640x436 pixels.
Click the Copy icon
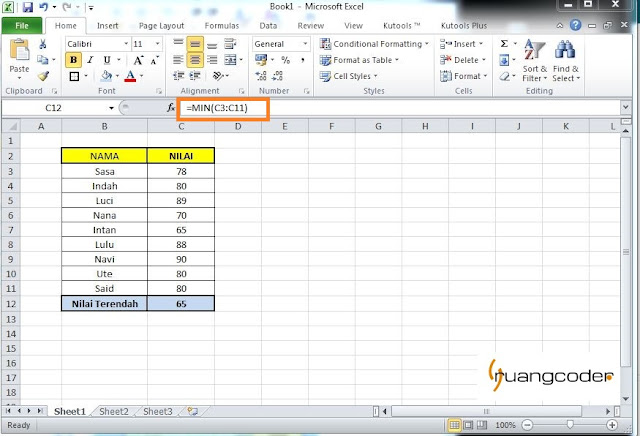point(42,60)
